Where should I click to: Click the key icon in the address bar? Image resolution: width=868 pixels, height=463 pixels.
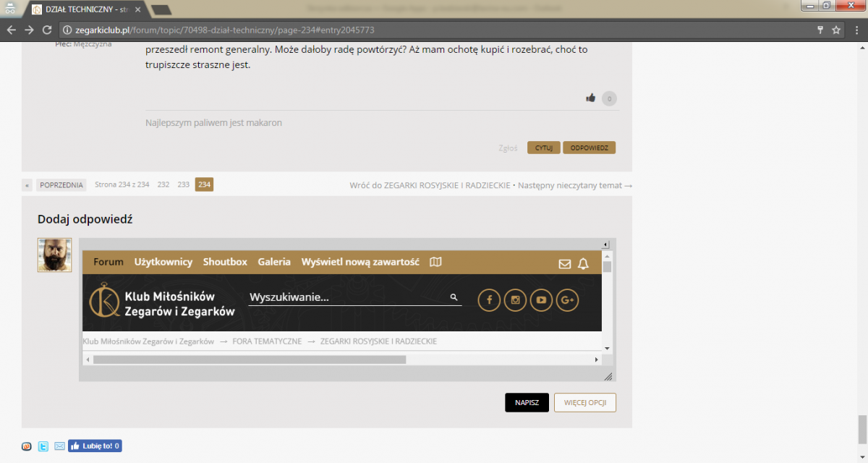click(820, 30)
